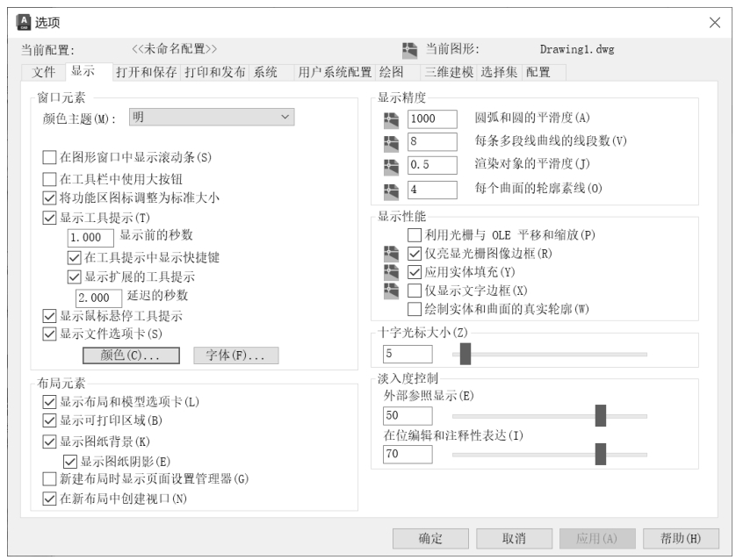The width and height of the screenshot is (736, 560).
Task: Toggle 在工具提示中显示快捷键 checkbox
Action: [74, 257]
